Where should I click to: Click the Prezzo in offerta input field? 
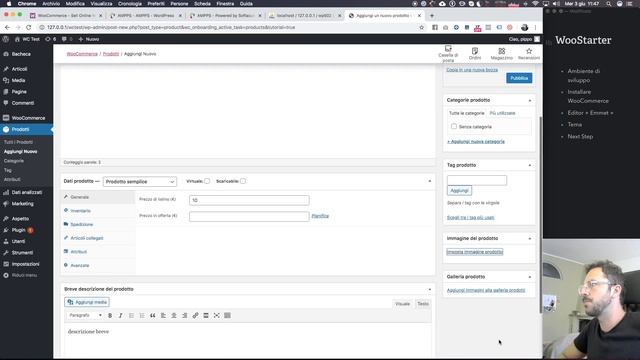point(249,216)
